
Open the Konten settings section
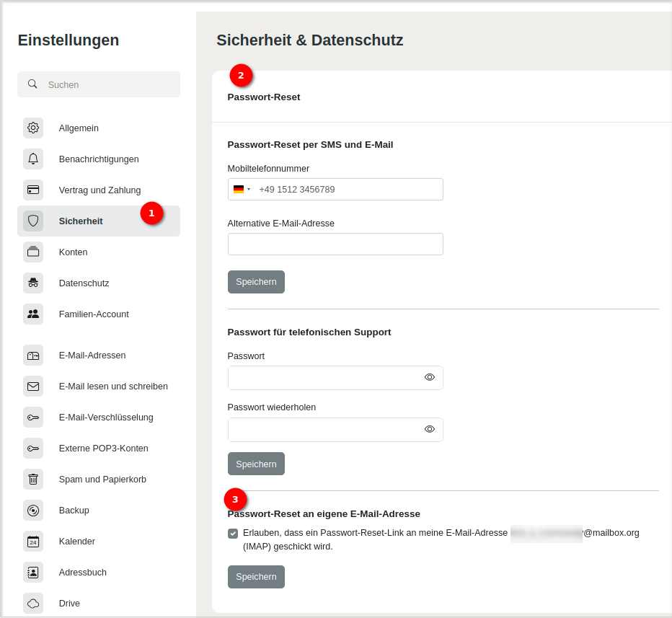73,252
